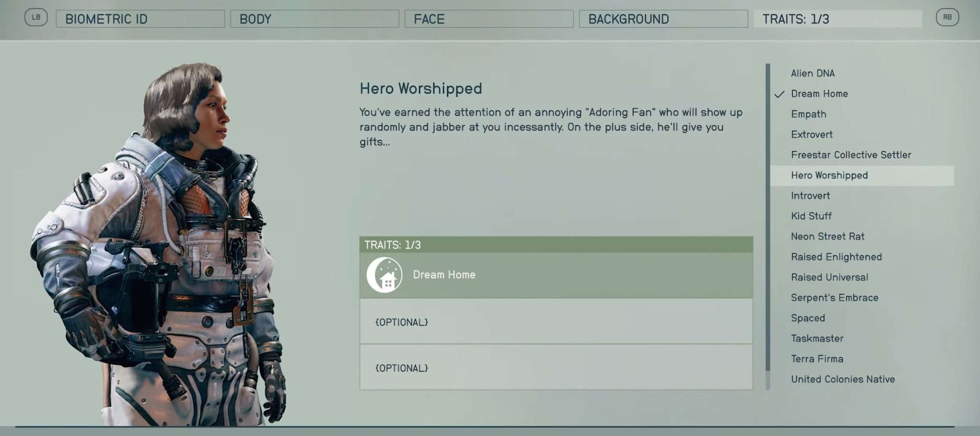Screen dimensions: 980x436
Task: Click the checkmark beside Dream Home
Action: click(780, 94)
